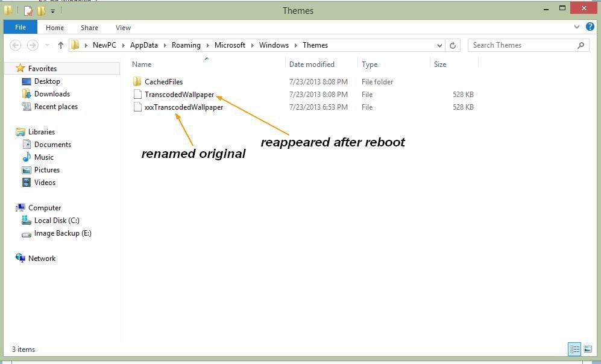
Task: Click the New folder quick access icon
Action: (x=41, y=11)
